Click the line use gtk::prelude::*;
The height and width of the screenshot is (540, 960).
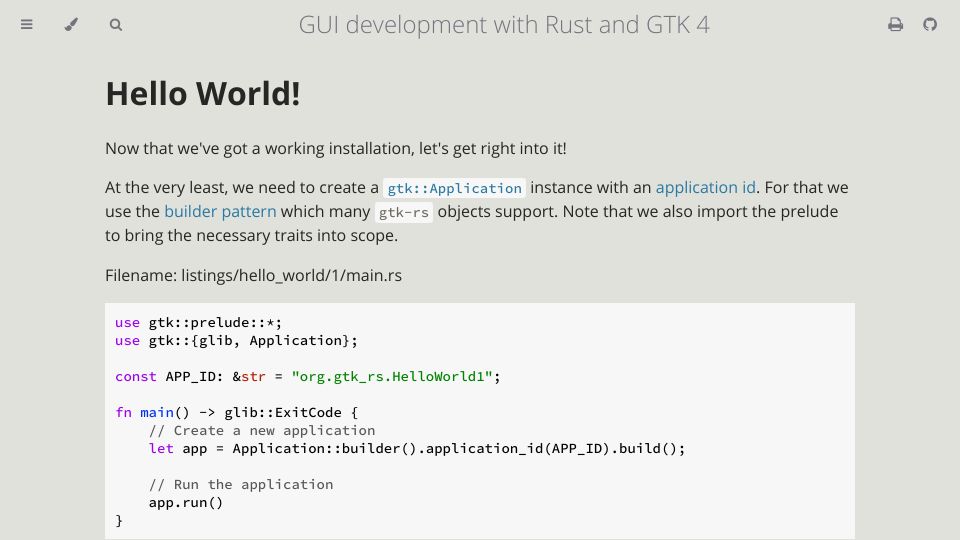click(198, 323)
